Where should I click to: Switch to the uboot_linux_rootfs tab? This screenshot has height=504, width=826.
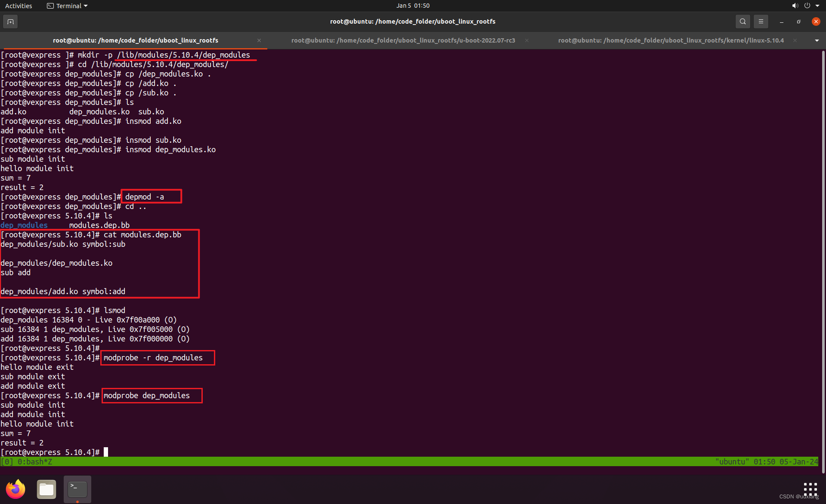(x=135, y=40)
